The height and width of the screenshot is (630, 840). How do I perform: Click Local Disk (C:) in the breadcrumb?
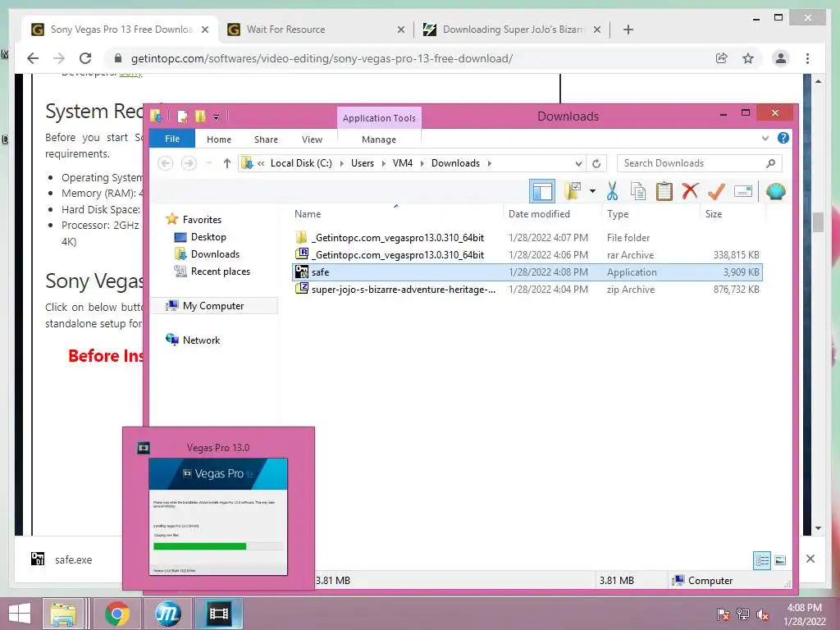point(301,163)
